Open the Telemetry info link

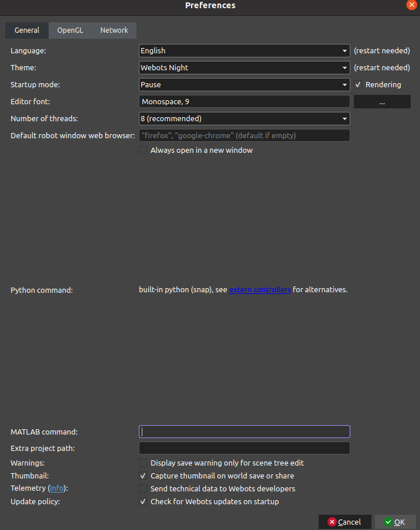56,488
